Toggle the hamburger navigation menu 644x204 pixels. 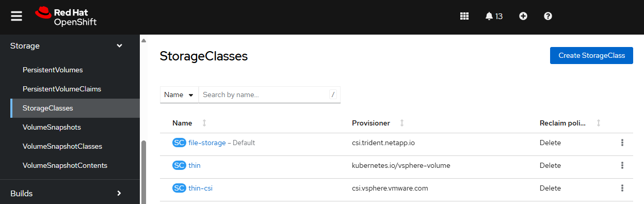(17, 16)
